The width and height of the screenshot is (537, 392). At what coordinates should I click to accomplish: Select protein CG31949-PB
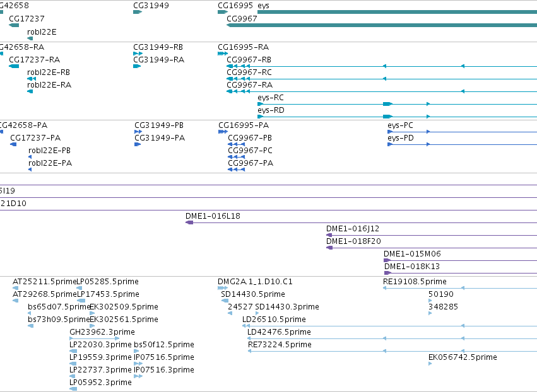(159, 125)
